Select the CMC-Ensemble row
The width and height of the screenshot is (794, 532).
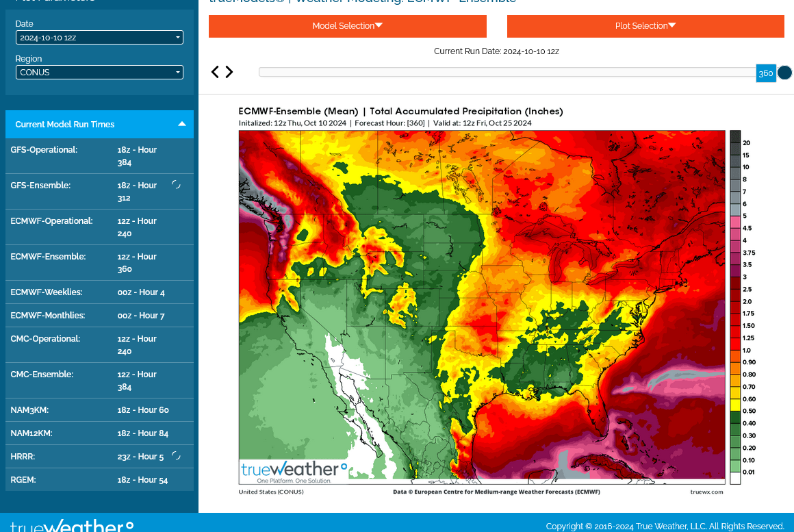[99, 381]
